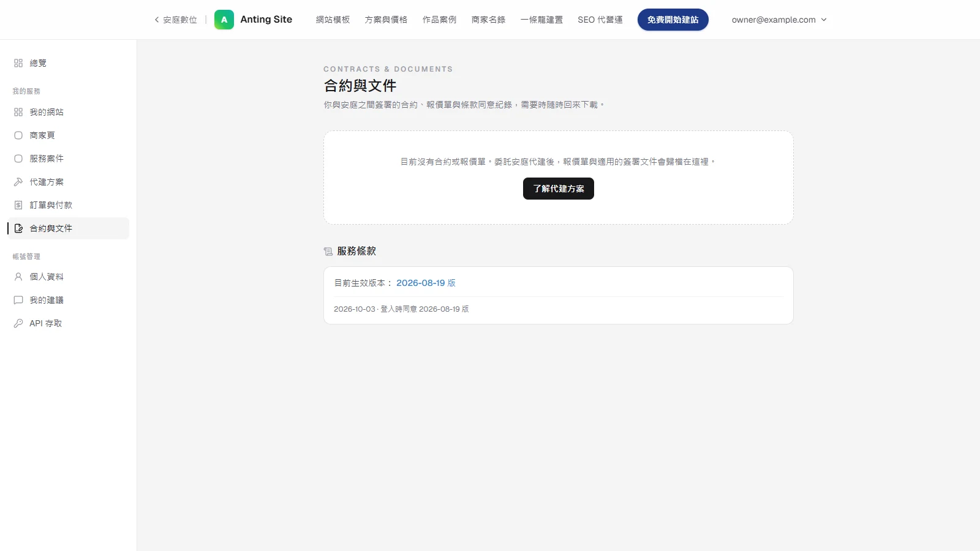The image size is (980, 551).
Task: Click the scroll icon beside 服務條款 heading
Action: coord(328,252)
